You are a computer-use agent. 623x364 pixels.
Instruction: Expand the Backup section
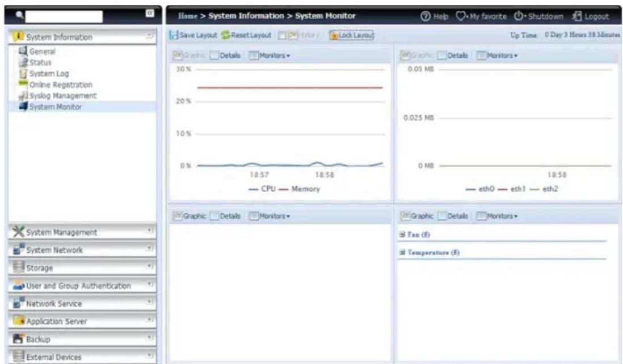tap(149, 338)
